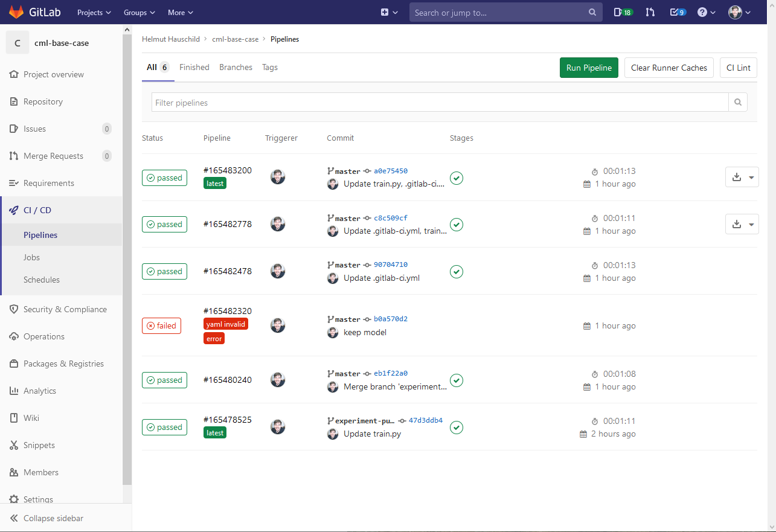Open the Wiki sidebar item

[x=61, y=418]
